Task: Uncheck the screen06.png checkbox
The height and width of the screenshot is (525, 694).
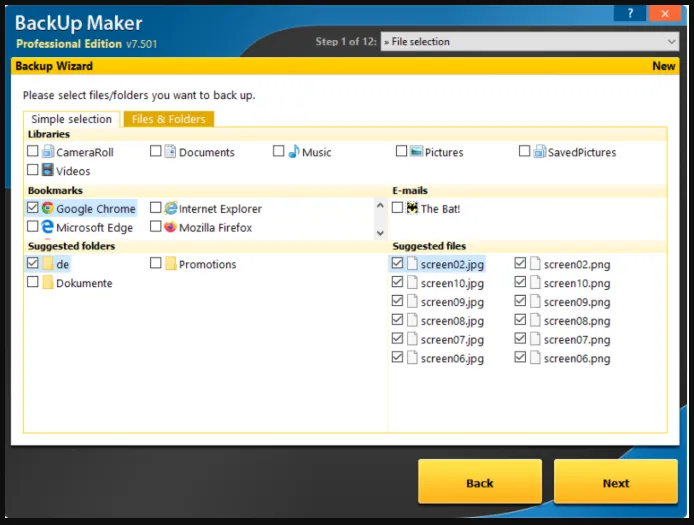Action: coord(520,357)
